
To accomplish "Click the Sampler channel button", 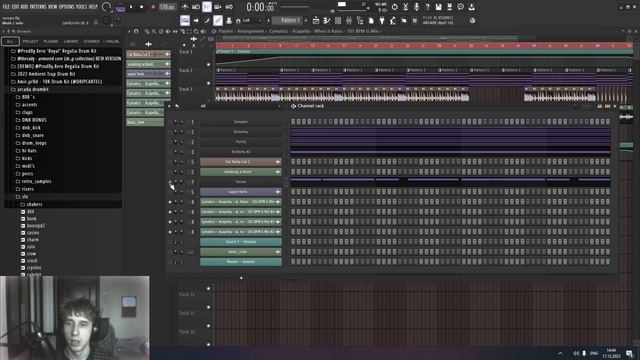I will 241,122.
